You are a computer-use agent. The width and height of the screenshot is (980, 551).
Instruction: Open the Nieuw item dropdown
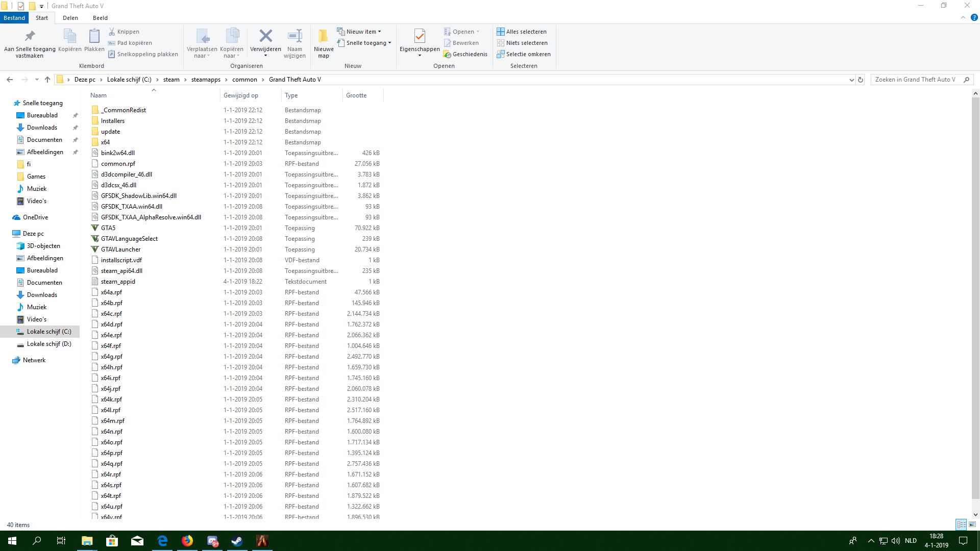pos(359,32)
